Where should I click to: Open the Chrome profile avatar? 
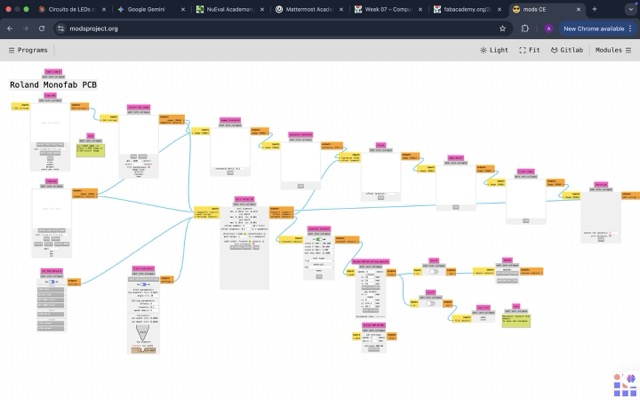(x=549, y=29)
